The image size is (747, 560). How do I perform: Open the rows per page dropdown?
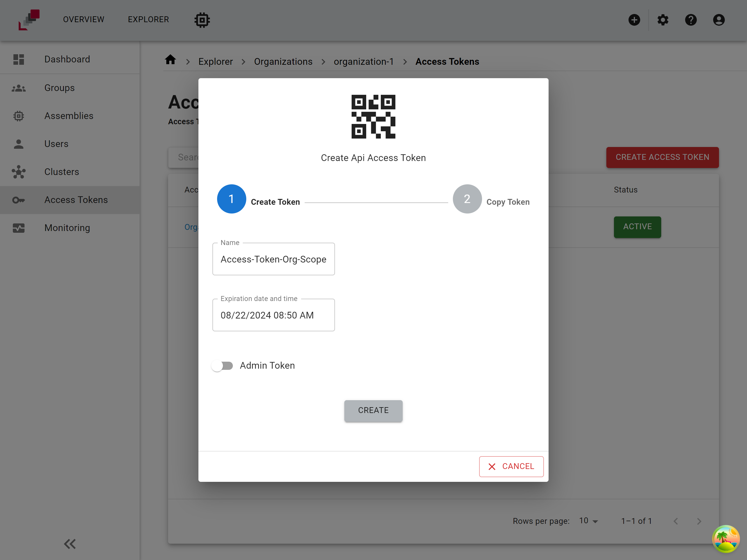[x=589, y=521]
